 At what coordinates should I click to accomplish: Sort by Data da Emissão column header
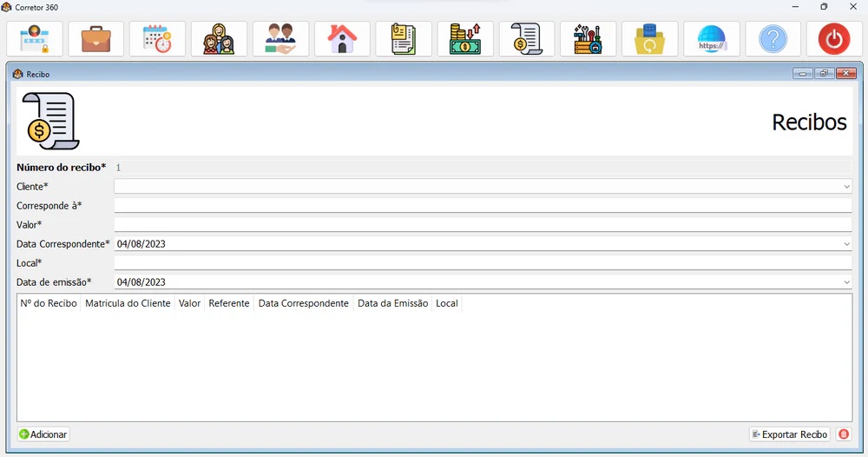click(x=392, y=303)
